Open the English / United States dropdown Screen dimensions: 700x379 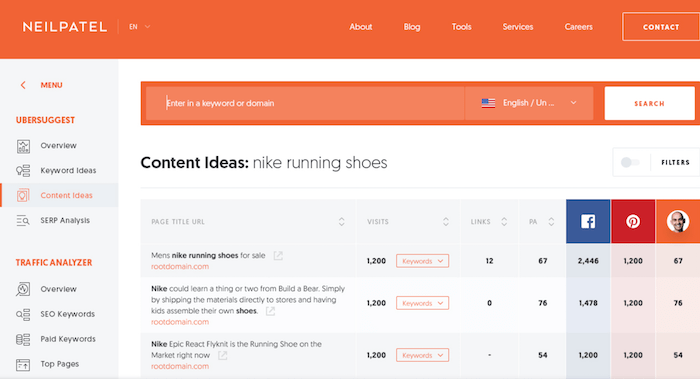(x=529, y=103)
